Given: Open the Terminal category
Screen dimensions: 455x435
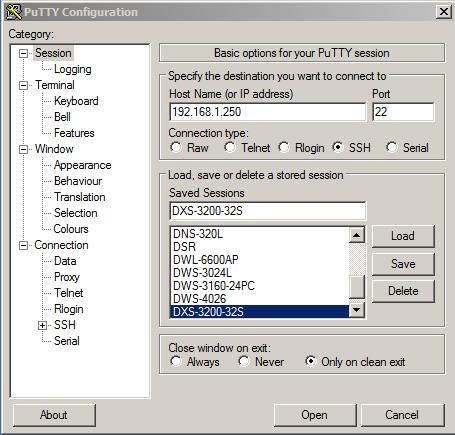Looking at the screenshot, I should tap(55, 85).
